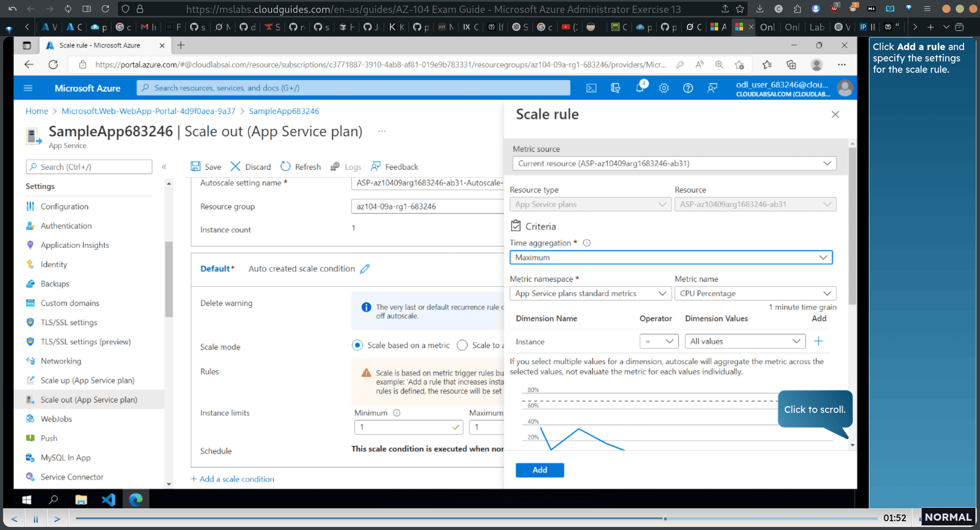The height and width of the screenshot is (530, 980).
Task: Follow SampleApp683246 breadcrumb link
Action: point(284,111)
